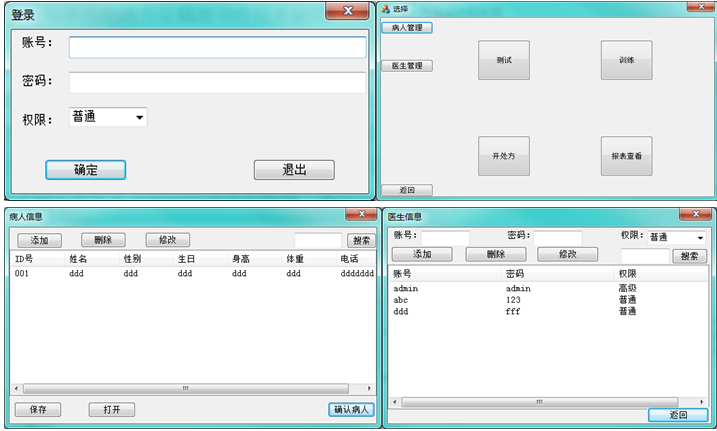Click the 确认病人 button
This screenshot has width=717, height=431.
[x=351, y=410]
